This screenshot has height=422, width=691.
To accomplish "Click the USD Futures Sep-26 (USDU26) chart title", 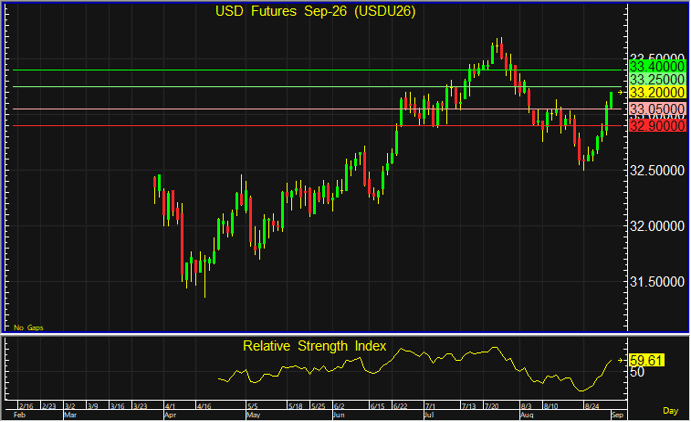I will click(315, 11).
